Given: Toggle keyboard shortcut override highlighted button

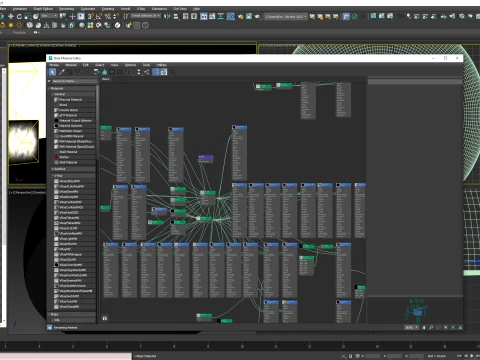Looking at the screenshot, I should coord(81,16).
